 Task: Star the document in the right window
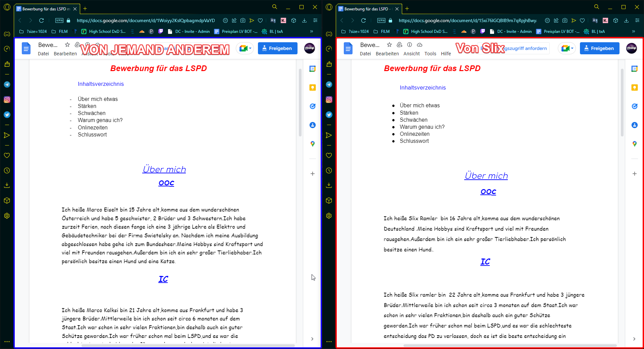coord(389,45)
